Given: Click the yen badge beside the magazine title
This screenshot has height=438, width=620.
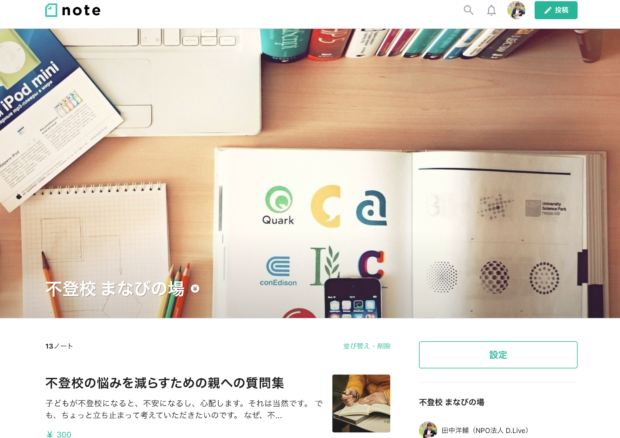Looking at the screenshot, I should (x=195, y=289).
